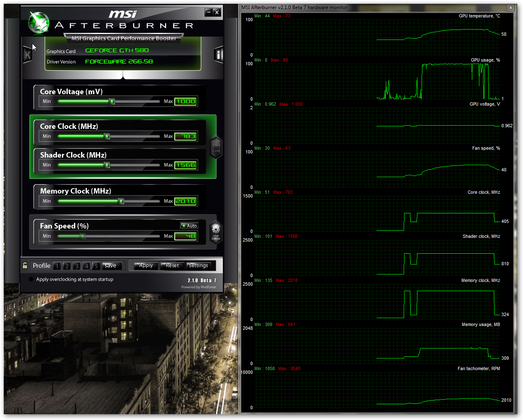Image resolution: width=523 pixels, height=420 pixels.
Task: Click the GEFORCE GTX 580 graphics card text
Action: [117, 50]
